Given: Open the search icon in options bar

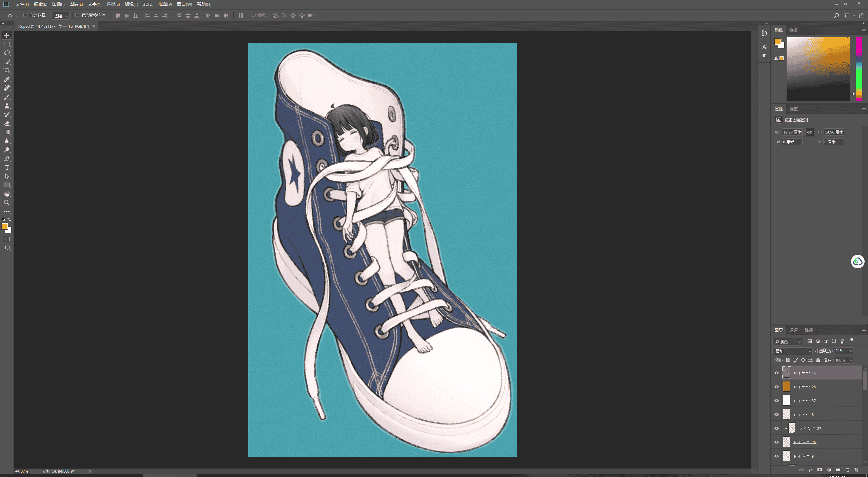Looking at the screenshot, I should (x=836, y=16).
